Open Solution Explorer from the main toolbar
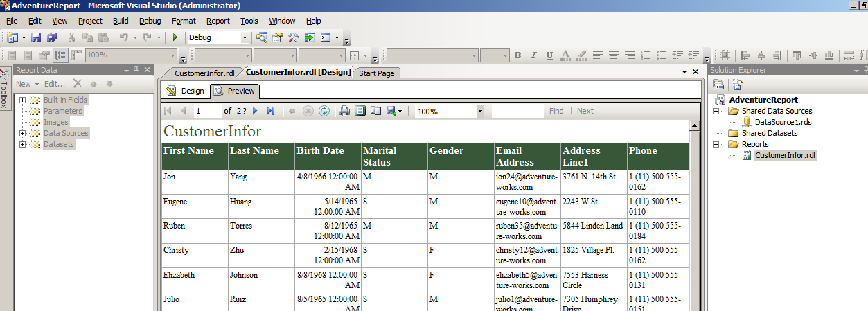 click(x=262, y=37)
